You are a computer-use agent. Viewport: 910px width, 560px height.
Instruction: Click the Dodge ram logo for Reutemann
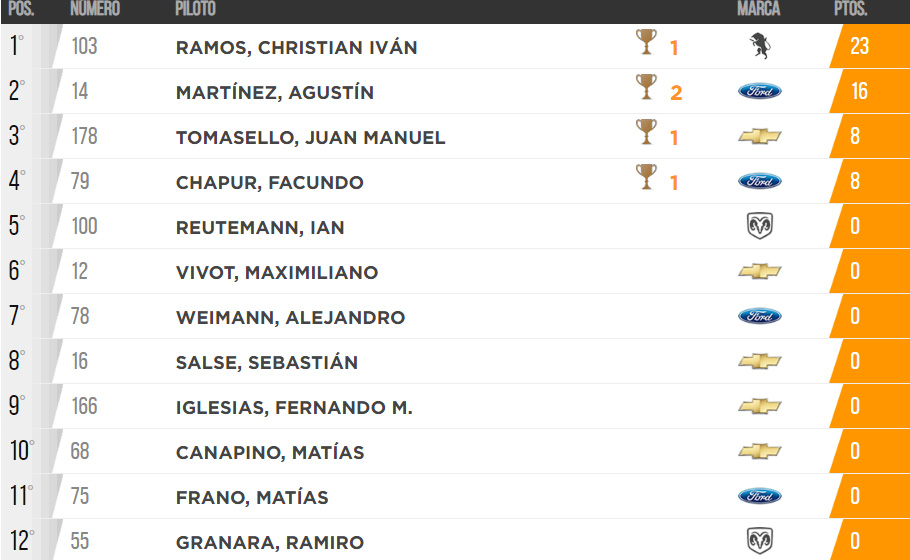(760, 226)
